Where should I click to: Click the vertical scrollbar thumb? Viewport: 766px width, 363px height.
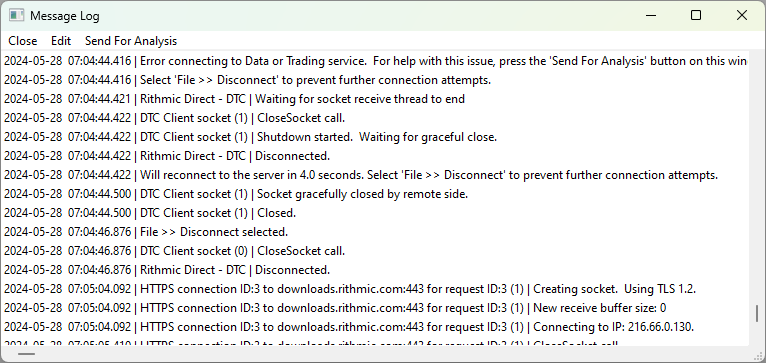757,314
